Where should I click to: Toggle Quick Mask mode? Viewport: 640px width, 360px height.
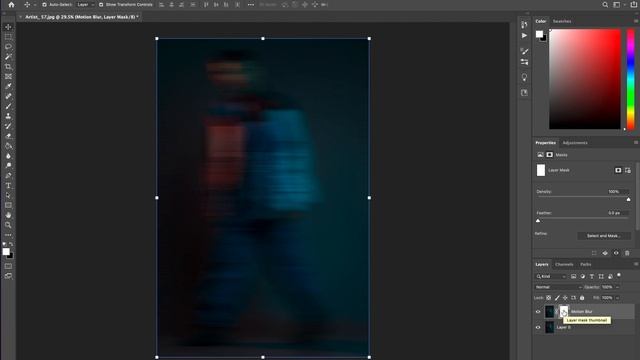click(x=8, y=266)
